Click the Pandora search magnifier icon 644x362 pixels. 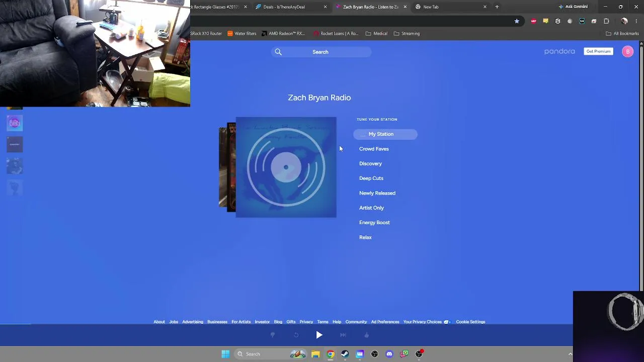278,52
